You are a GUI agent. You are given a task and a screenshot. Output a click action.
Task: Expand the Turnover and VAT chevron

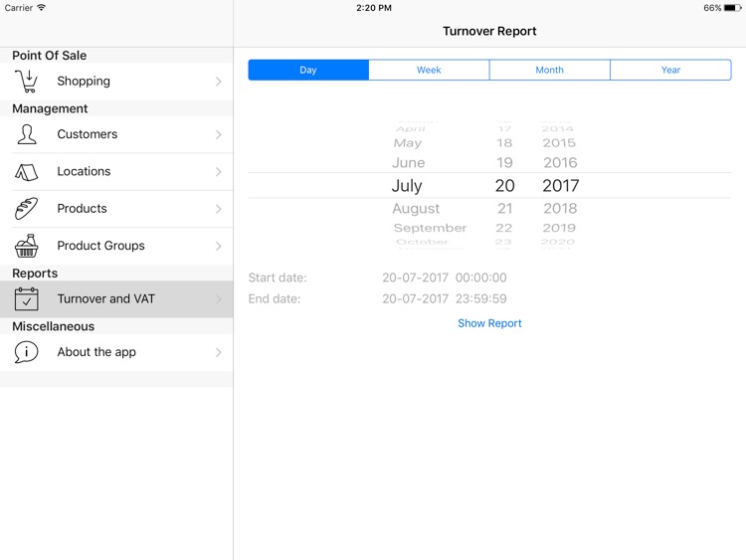click(219, 299)
